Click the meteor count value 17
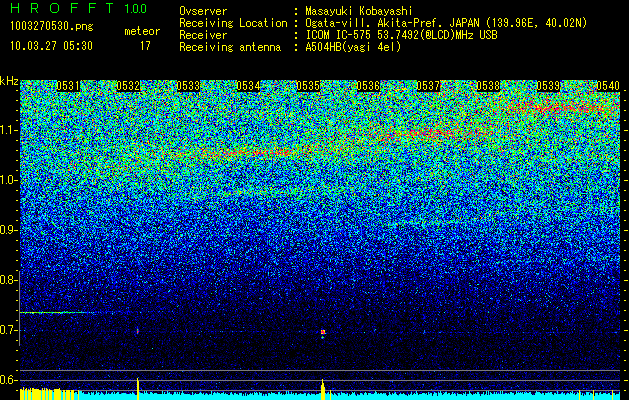Screen dimensions: 629x400 pos(145,46)
